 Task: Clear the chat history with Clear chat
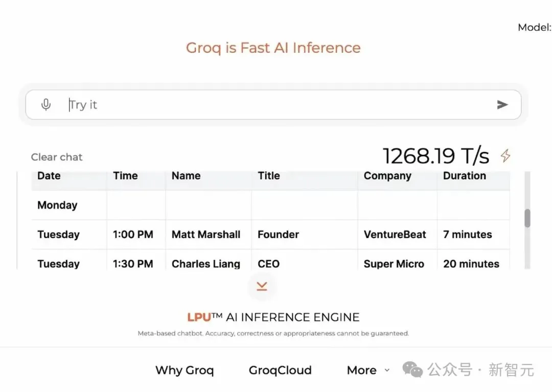(57, 157)
